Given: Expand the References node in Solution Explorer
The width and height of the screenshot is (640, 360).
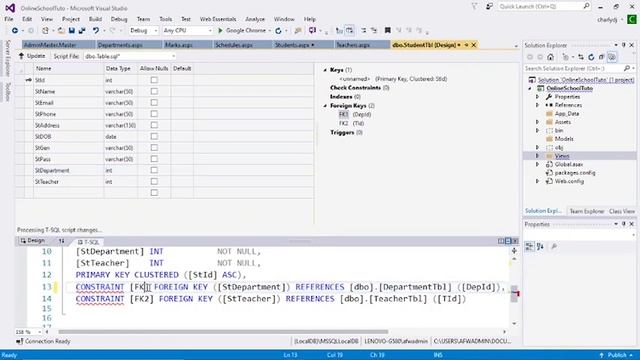Looking at the screenshot, I should [x=538, y=105].
